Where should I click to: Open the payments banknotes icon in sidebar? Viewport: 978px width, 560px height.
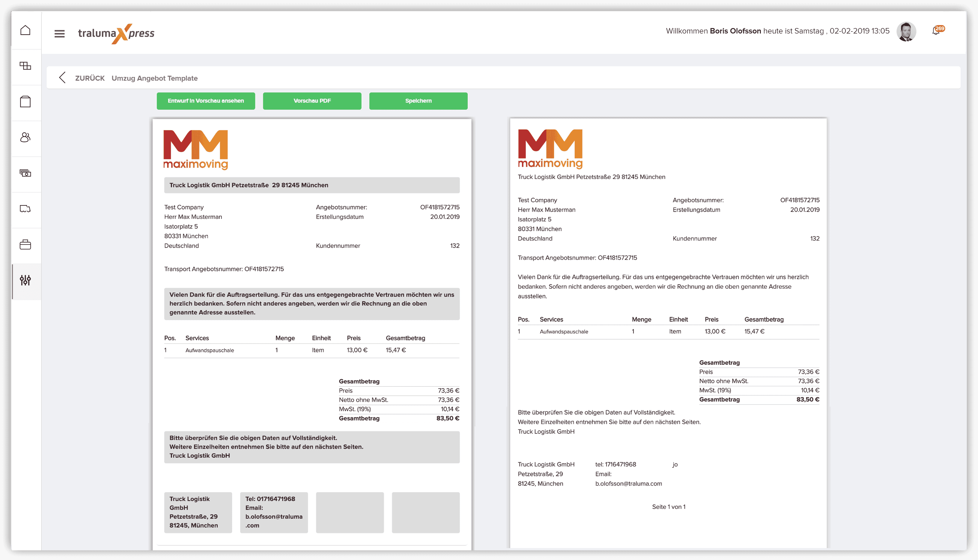[x=25, y=174]
